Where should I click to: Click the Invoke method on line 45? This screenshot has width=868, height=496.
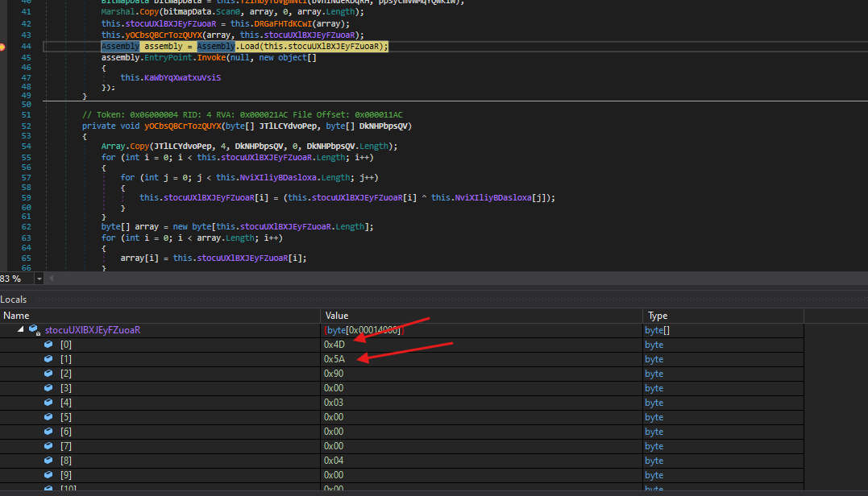211,57
